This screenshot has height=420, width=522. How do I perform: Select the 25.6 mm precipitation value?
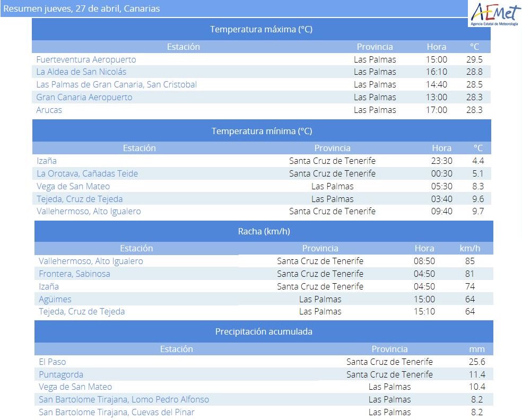tap(477, 362)
